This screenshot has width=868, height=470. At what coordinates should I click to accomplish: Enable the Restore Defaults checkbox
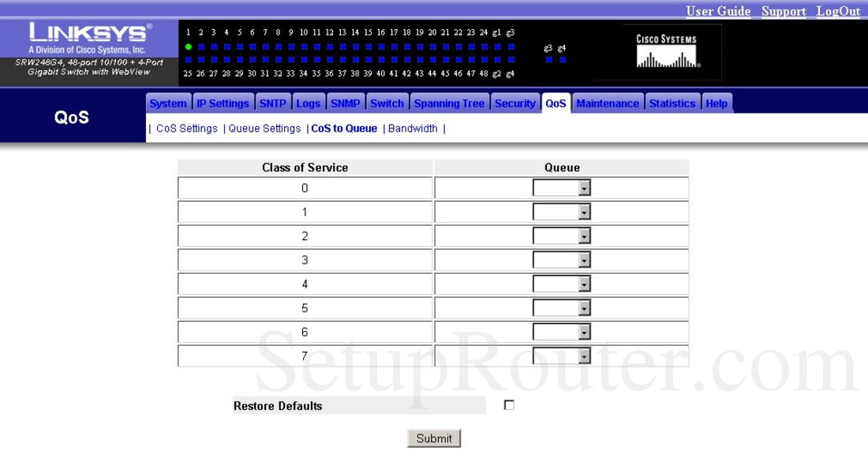[509, 404]
